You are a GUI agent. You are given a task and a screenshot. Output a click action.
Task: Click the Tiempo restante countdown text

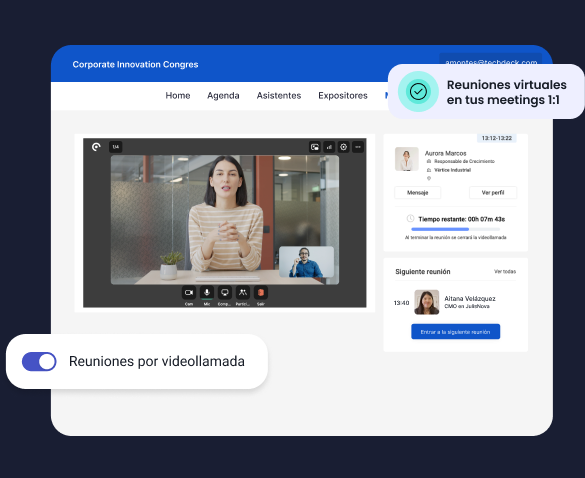(x=462, y=219)
